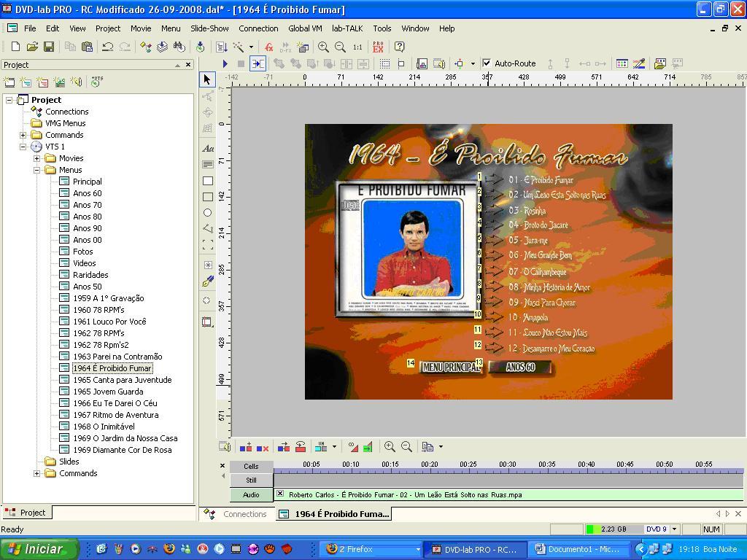Select the Aa text tool
Viewport: 747px width, 560px height.
tap(208, 148)
